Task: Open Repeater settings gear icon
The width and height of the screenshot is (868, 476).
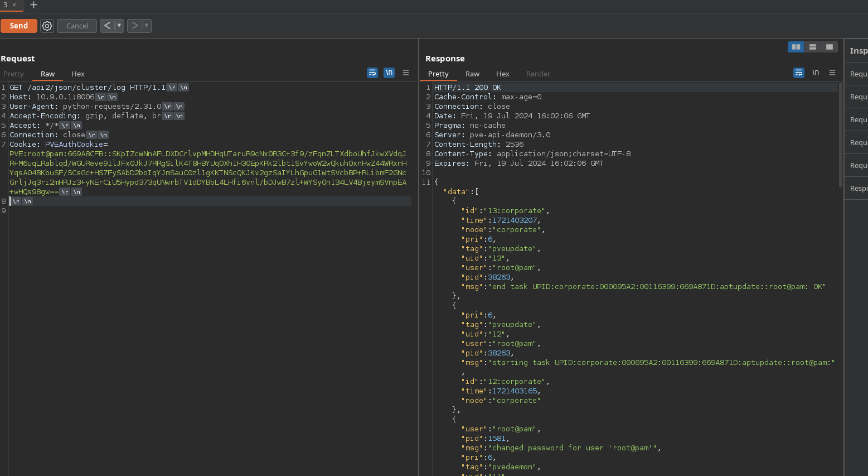Action: [x=47, y=26]
